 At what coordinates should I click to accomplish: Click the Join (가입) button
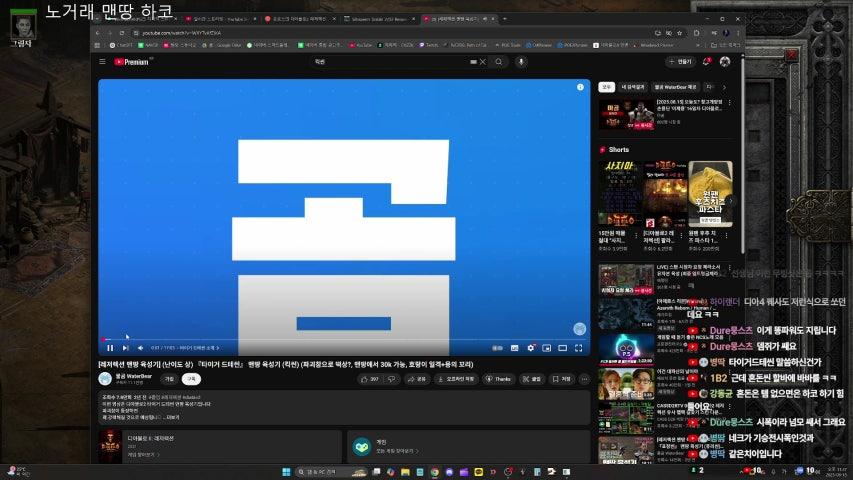(169, 379)
